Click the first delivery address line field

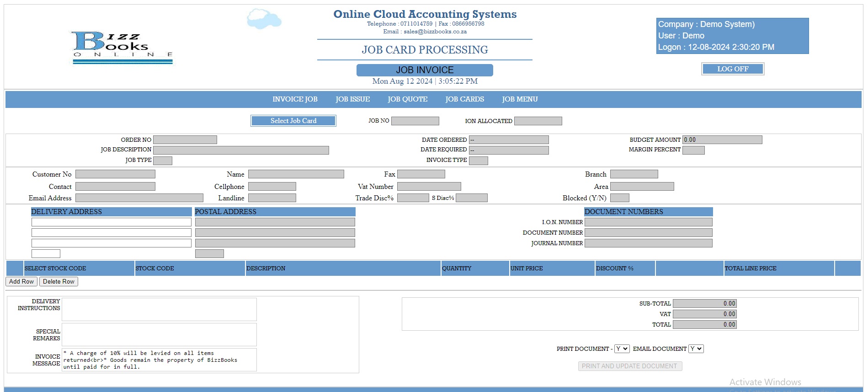(x=111, y=222)
